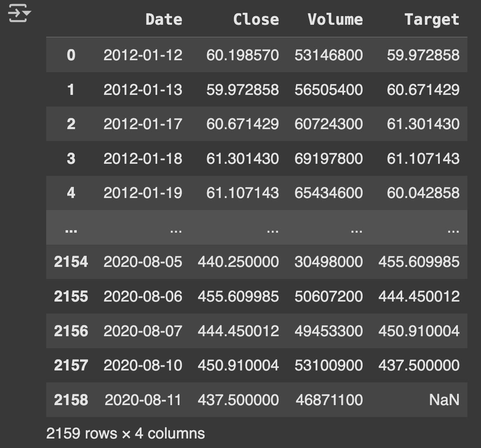
Task: Click row index 1
Action: pos(71,90)
